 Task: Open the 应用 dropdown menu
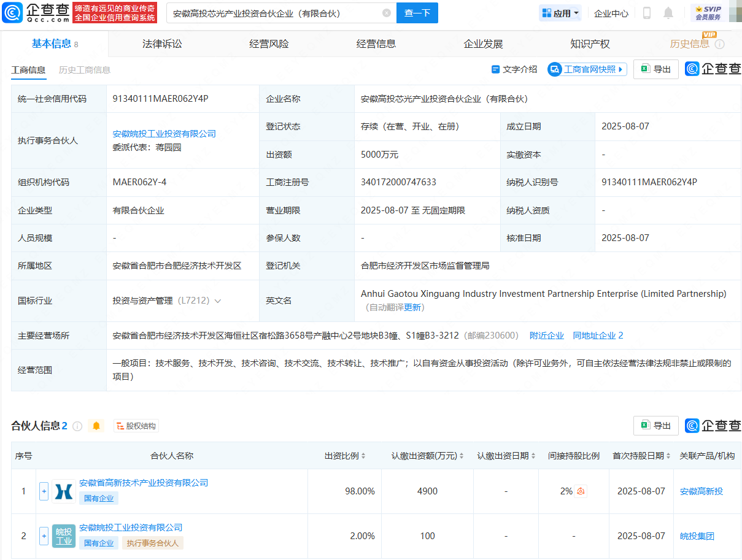point(560,13)
